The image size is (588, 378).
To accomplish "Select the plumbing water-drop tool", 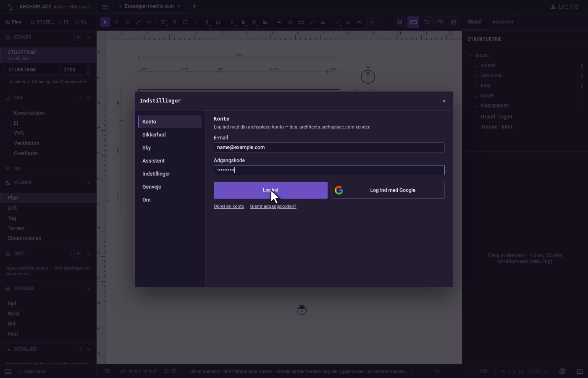I will click(243, 22).
